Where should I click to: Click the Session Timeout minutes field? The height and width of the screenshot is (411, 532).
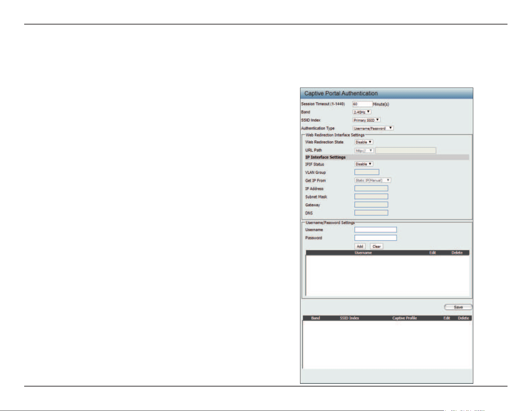(x=362, y=104)
